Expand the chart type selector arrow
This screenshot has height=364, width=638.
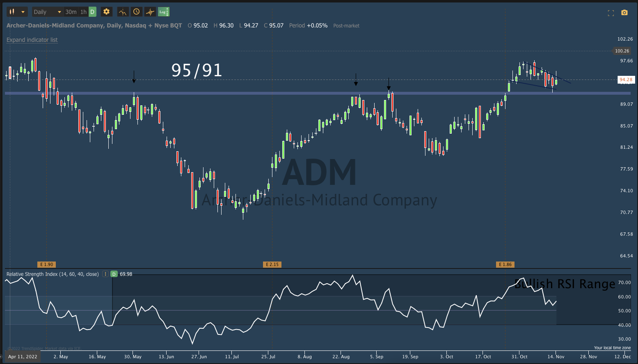[23, 11]
